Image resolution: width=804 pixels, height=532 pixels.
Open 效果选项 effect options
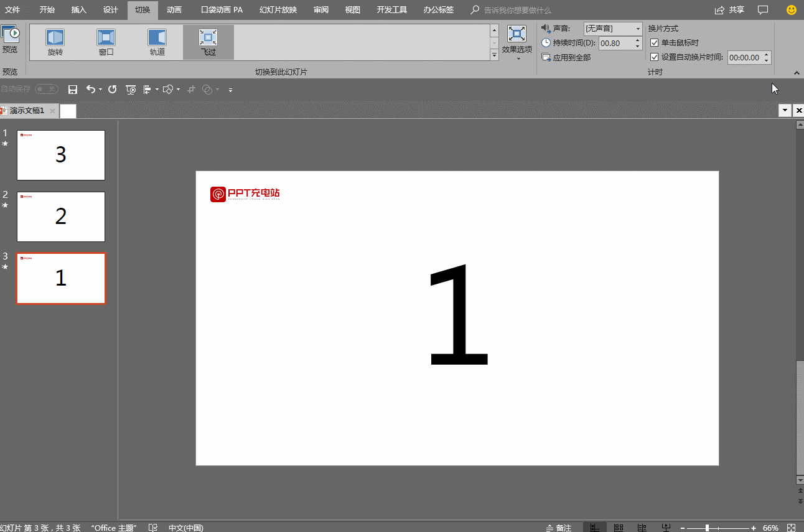click(517, 42)
